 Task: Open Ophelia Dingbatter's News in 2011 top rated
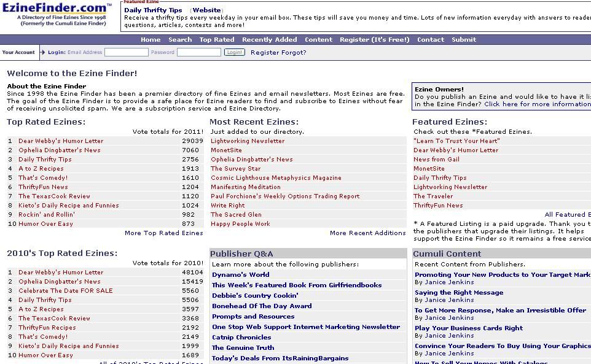coord(59,150)
